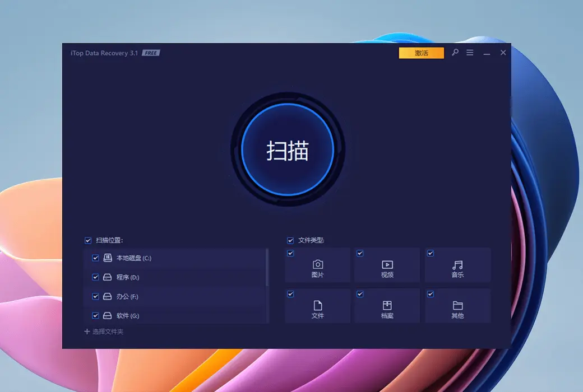Click the 扫描位置: heading text
The height and width of the screenshot is (392, 583).
pyautogui.click(x=109, y=240)
